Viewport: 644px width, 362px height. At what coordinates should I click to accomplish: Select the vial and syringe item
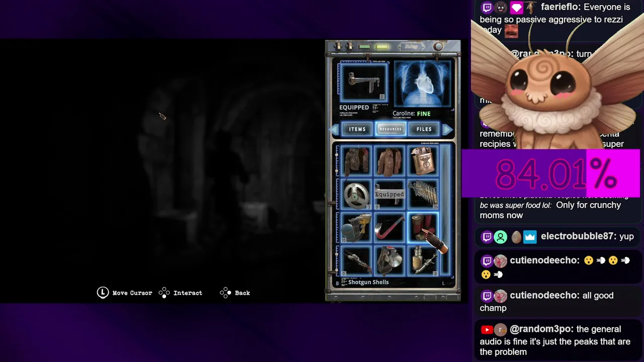pyautogui.click(x=423, y=261)
